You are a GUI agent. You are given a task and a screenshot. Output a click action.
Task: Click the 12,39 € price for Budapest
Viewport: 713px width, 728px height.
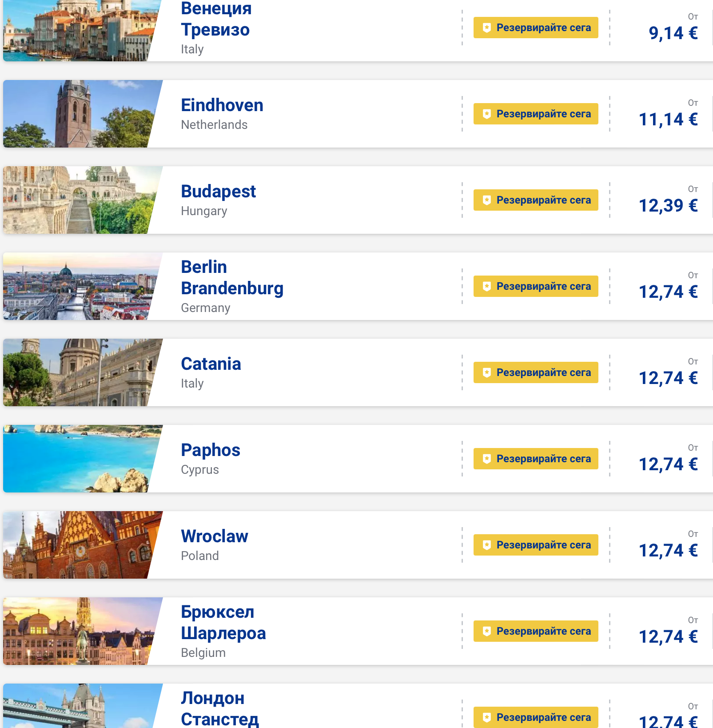[668, 206]
